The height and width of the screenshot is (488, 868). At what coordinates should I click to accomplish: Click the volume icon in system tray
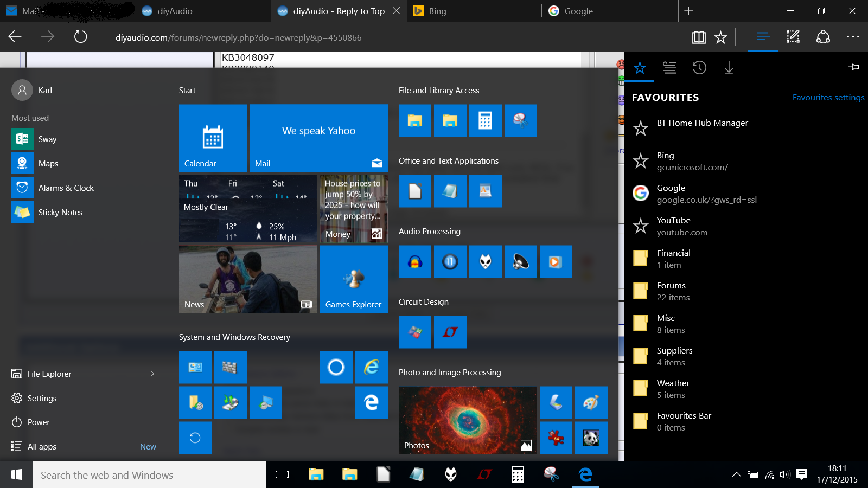point(785,475)
